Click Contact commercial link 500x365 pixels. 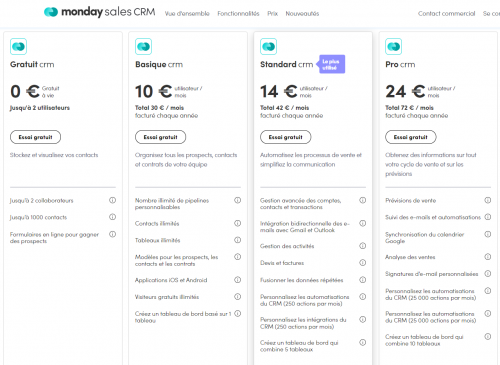pos(447,14)
